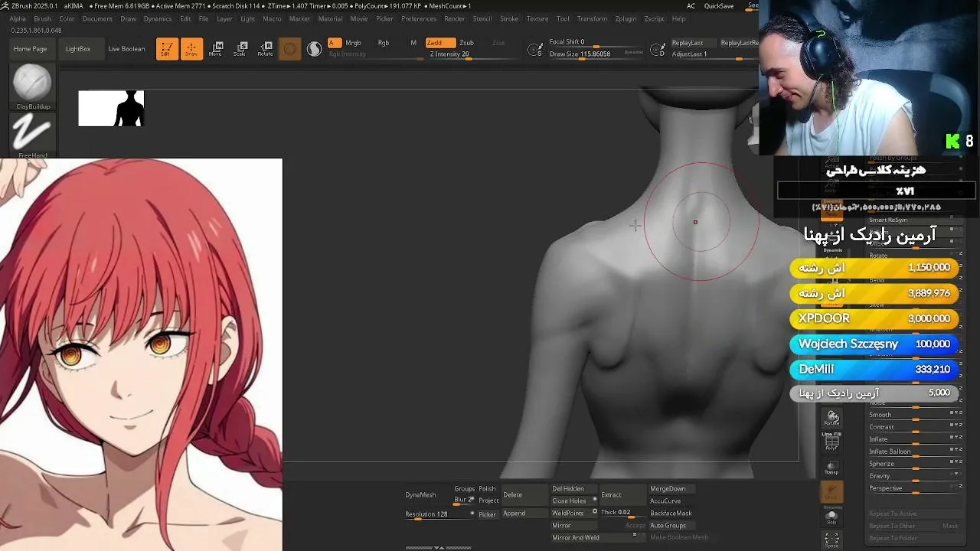
Task: Select the Scale tool icon
Action: (240, 49)
